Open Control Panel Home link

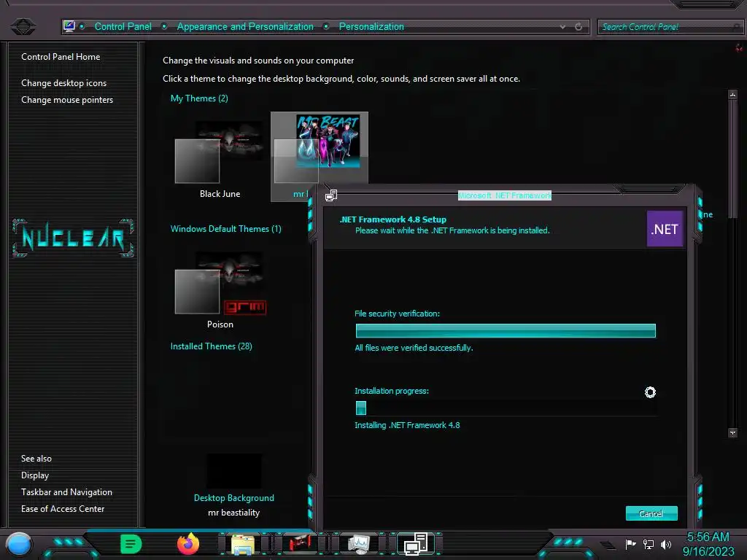tap(61, 57)
